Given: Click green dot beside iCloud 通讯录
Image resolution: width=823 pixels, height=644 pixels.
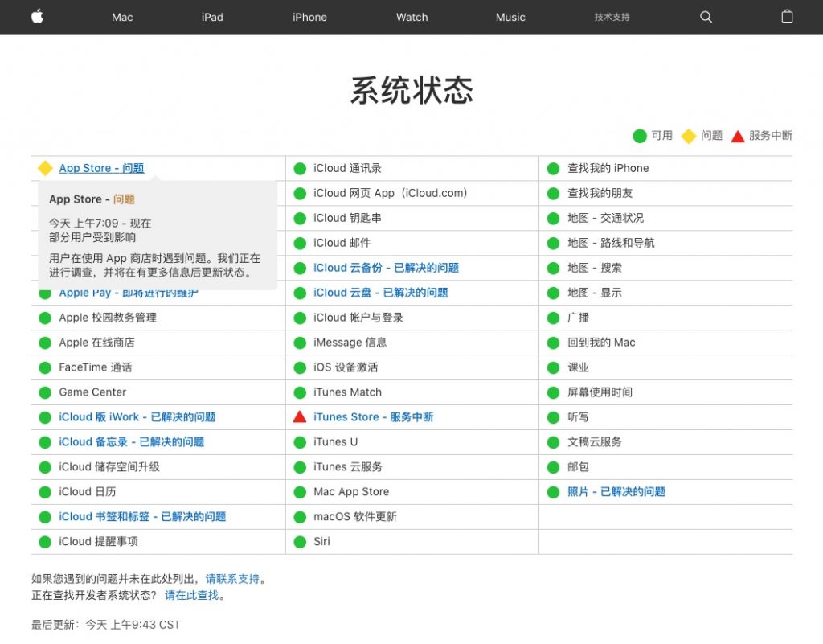Looking at the screenshot, I should pos(300,169).
